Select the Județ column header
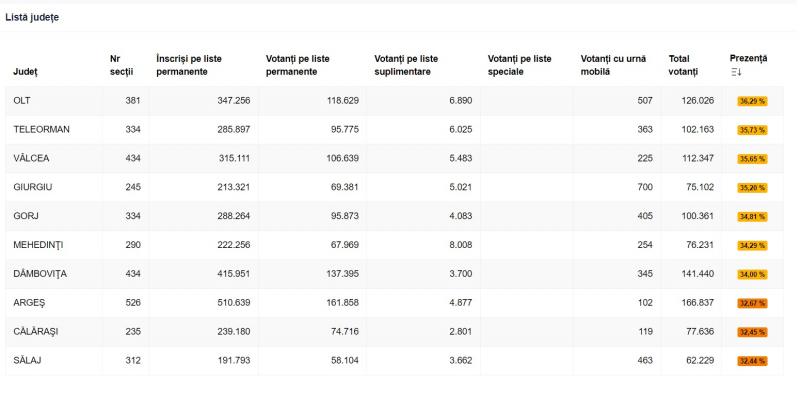Viewport: 800px width, 397px height. 25,72
